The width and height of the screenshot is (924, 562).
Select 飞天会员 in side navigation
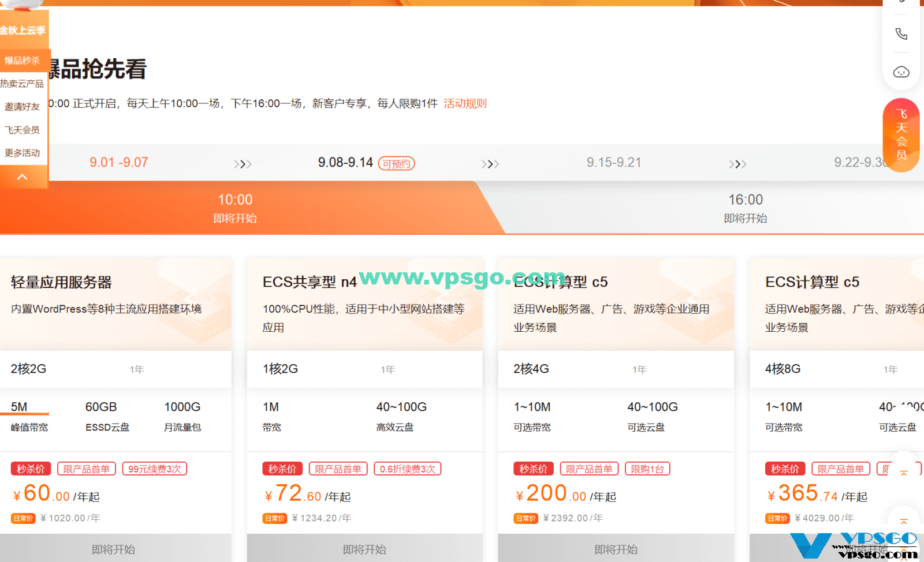[x=22, y=130]
